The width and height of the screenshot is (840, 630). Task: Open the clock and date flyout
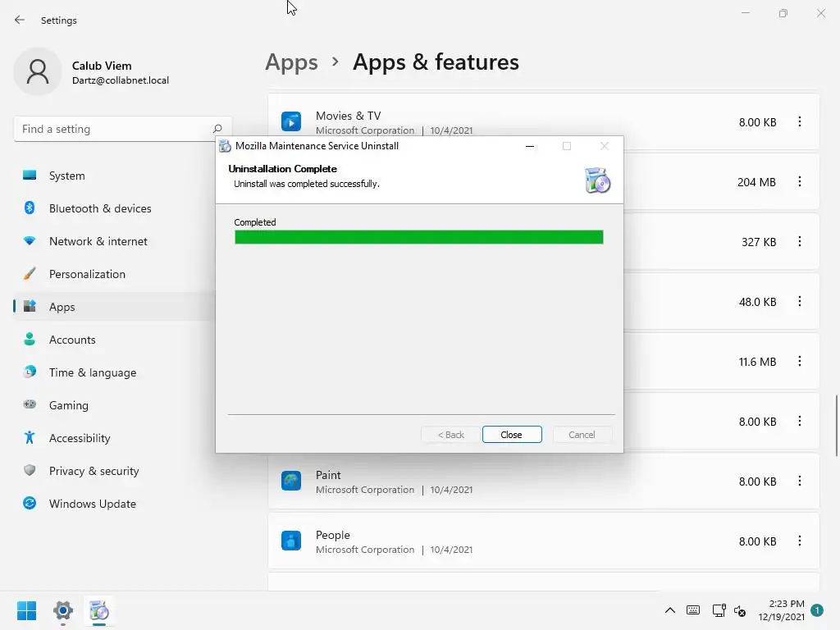[x=781, y=610]
